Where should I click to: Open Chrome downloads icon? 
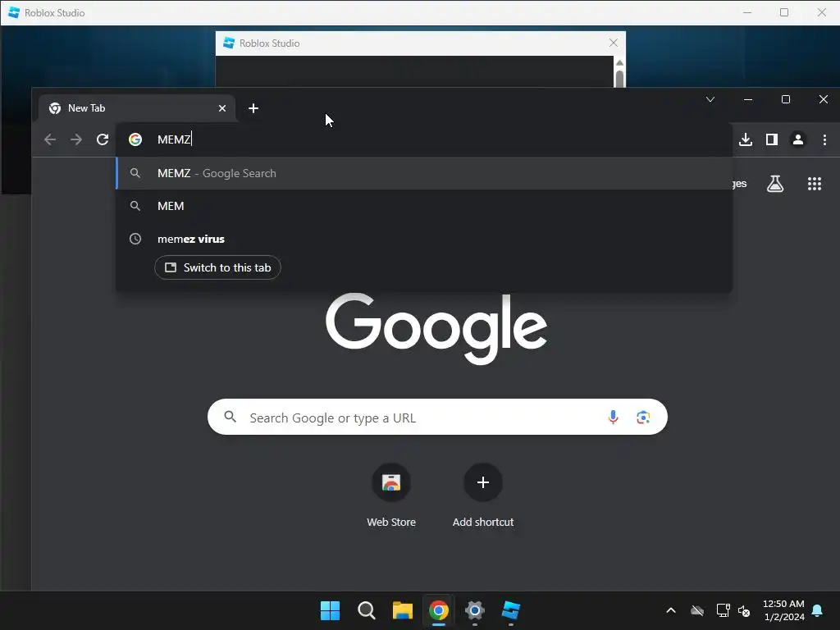click(745, 139)
